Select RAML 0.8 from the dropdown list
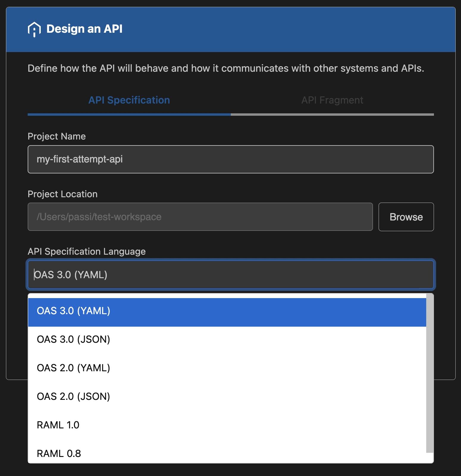Image resolution: width=461 pixels, height=476 pixels. pos(59,454)
